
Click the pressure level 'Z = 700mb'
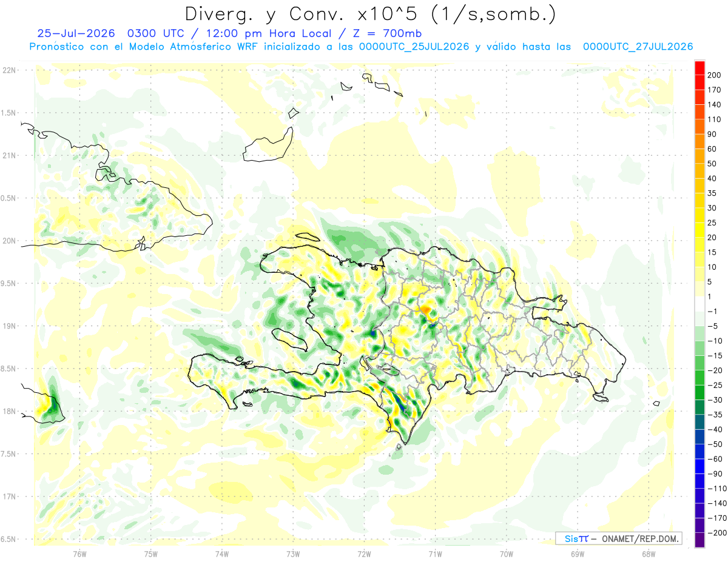[384, 33]
